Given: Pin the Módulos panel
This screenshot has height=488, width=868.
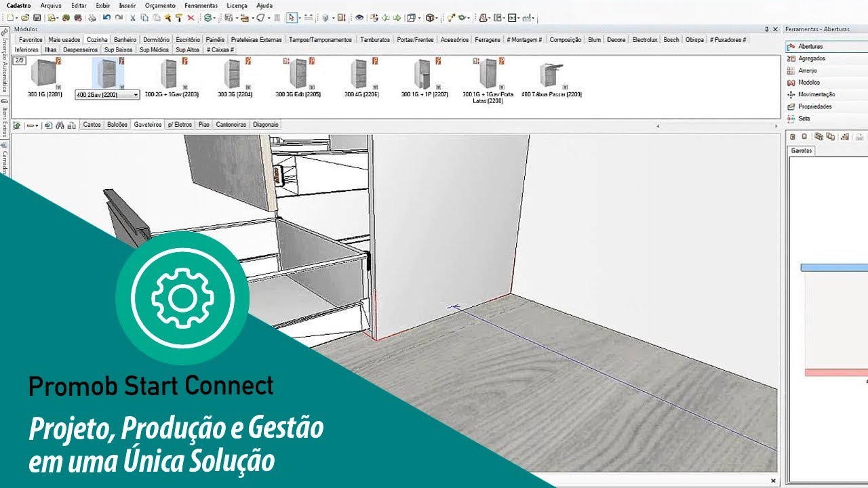Looking at the screenshot, I should (766, 29).
